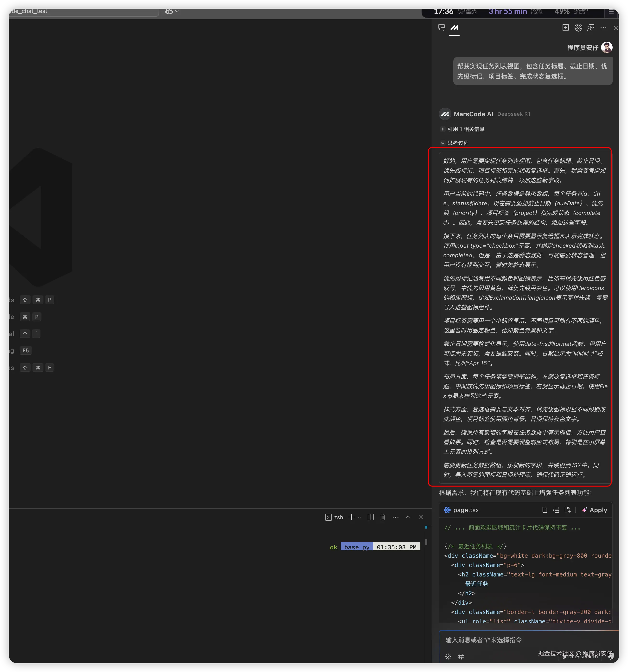Start a new chat session icon

[x=565, y=28]
